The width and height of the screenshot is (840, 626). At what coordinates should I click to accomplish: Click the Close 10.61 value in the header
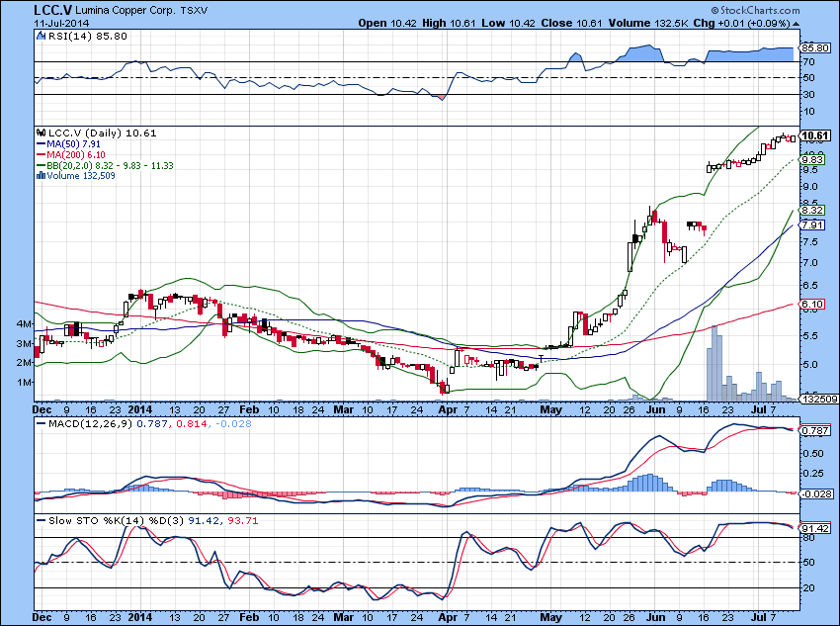(571, 23)
